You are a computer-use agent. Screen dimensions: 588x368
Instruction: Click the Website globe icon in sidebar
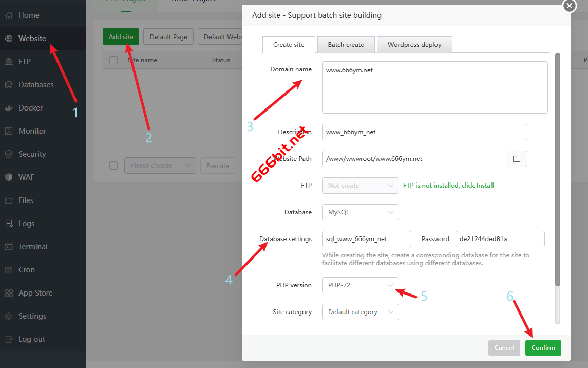pos(9,39)
